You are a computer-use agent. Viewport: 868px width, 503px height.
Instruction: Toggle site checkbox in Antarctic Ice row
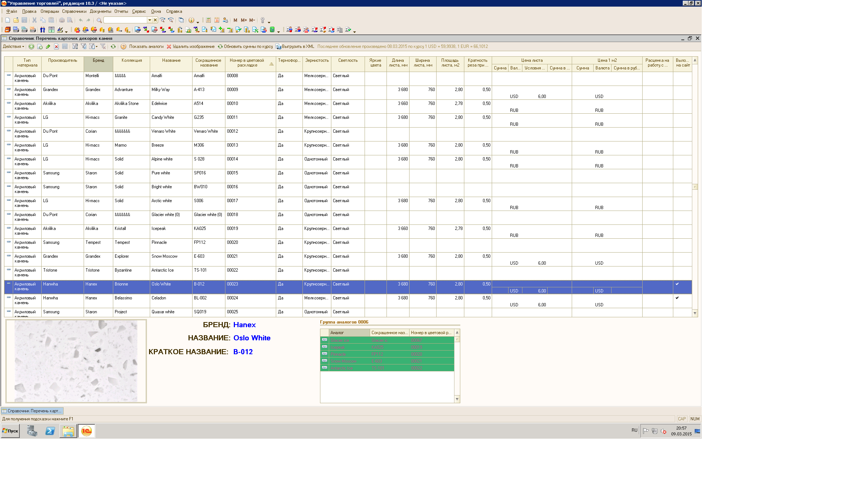(677, 270)
